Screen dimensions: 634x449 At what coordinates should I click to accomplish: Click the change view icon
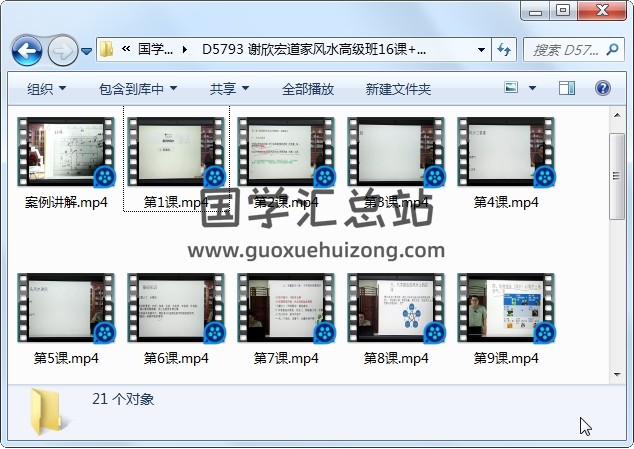(x=511, y=88)
